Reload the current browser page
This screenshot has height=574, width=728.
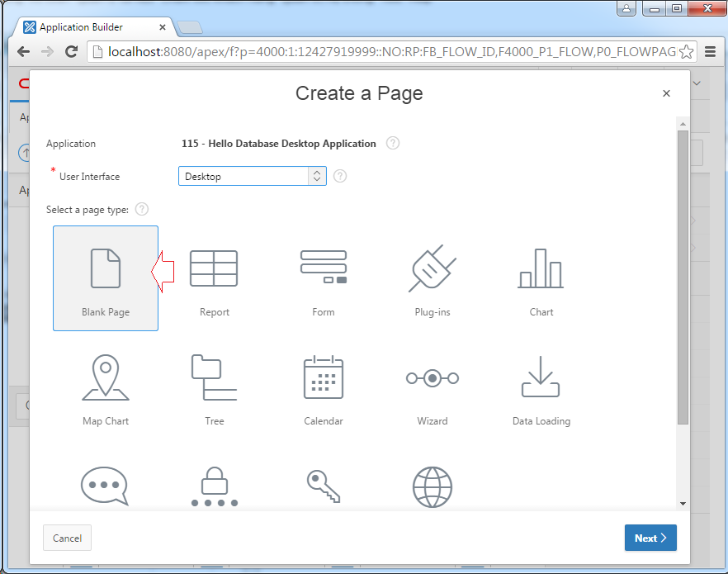[x=71, y=51]
